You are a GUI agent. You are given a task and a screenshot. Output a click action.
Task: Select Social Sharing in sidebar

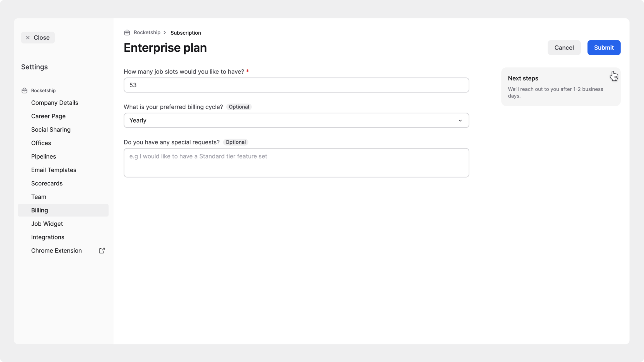[x=51, y=130]
